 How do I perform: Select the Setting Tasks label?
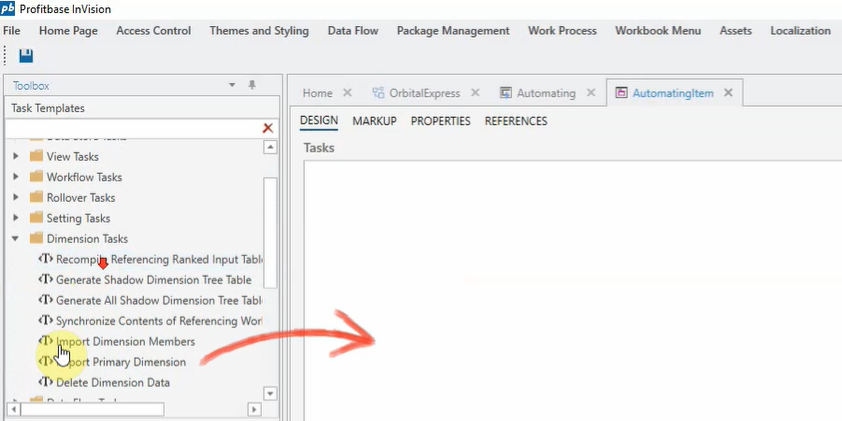point(78,218)
